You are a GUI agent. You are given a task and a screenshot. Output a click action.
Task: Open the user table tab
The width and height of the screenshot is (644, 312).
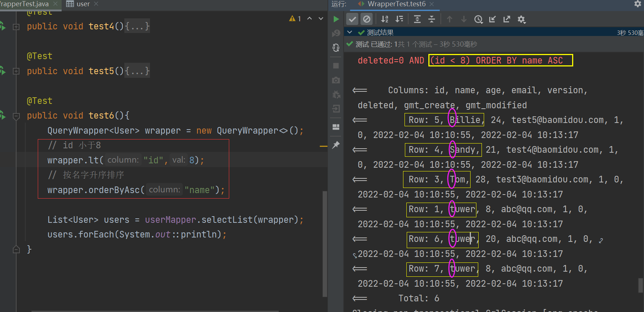tap(78, 4)
